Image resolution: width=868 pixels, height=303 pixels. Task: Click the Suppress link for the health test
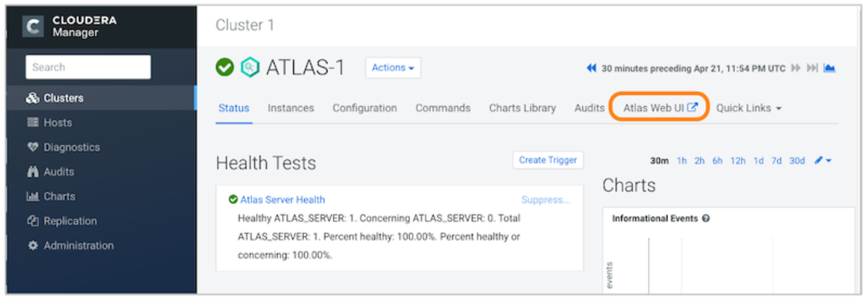(x=546, y=200)
